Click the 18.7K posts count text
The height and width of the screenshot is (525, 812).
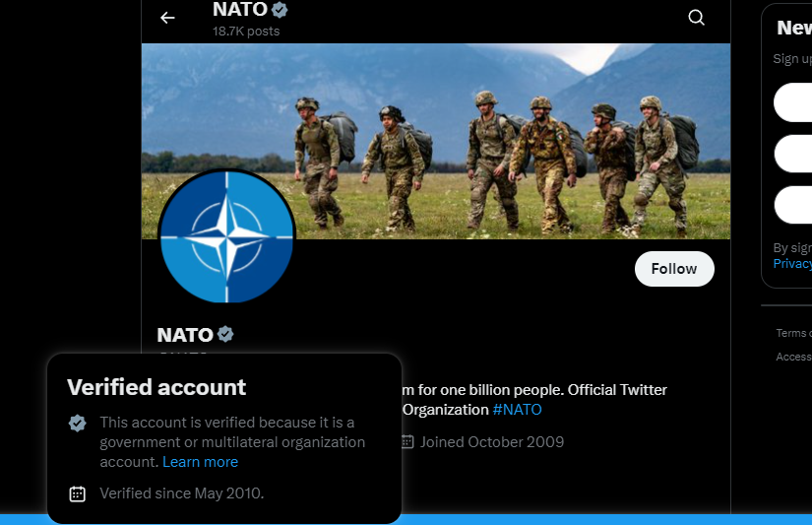click(x=246, y=32)
